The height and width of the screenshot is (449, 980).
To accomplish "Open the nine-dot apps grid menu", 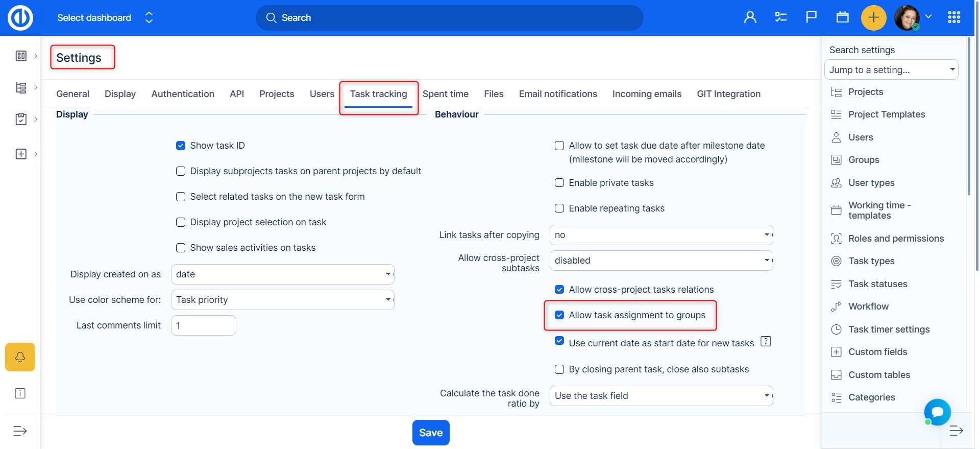I will coord(953,18).
